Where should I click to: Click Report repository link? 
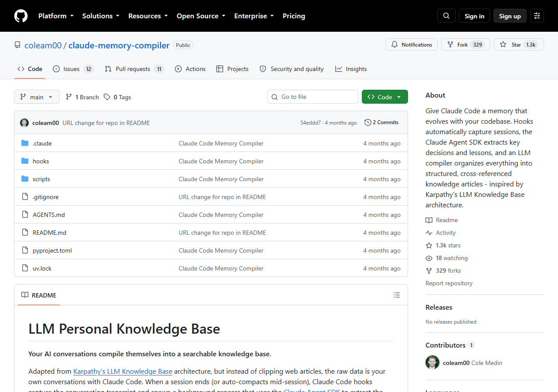(449, 283)
